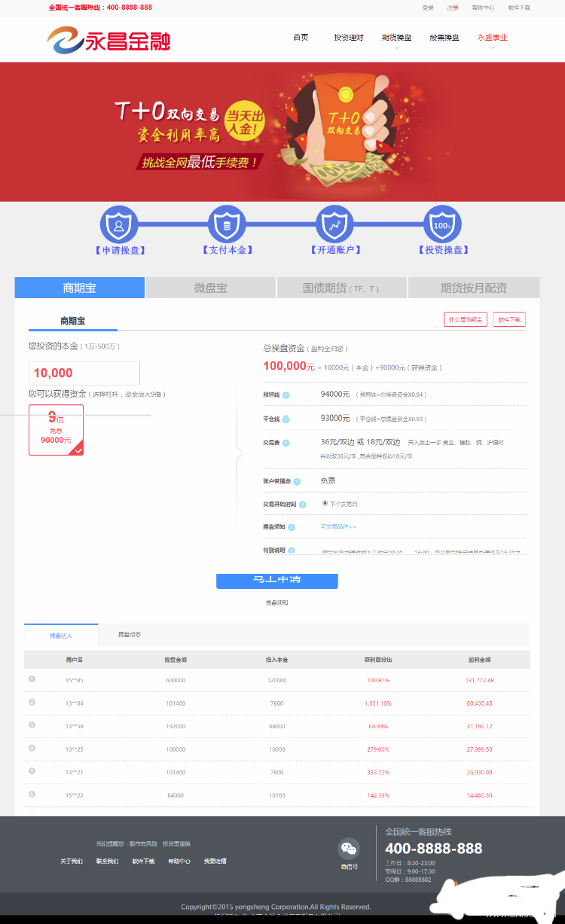The image size is (565, 924).
Task: Select the 操盘达人 list tab
Action: pos(61,635)
